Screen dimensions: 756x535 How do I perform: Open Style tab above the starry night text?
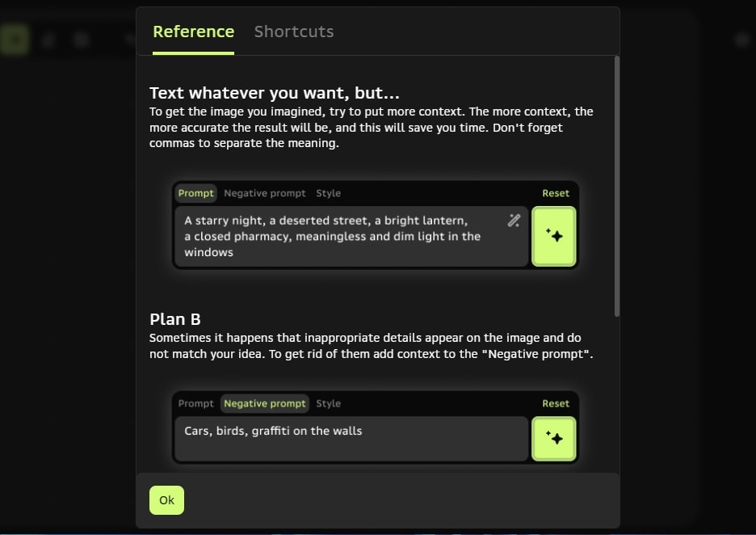coord(328,193)
